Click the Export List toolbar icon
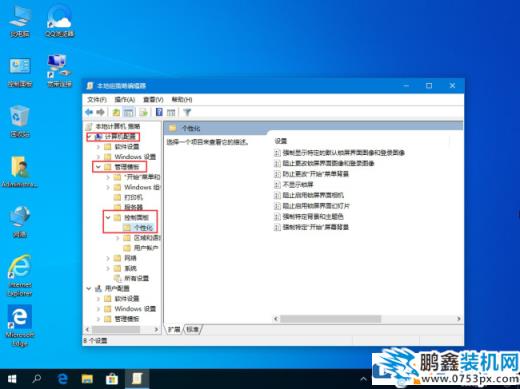This screenshot has height=389, width=520. [x=144, y=112]
